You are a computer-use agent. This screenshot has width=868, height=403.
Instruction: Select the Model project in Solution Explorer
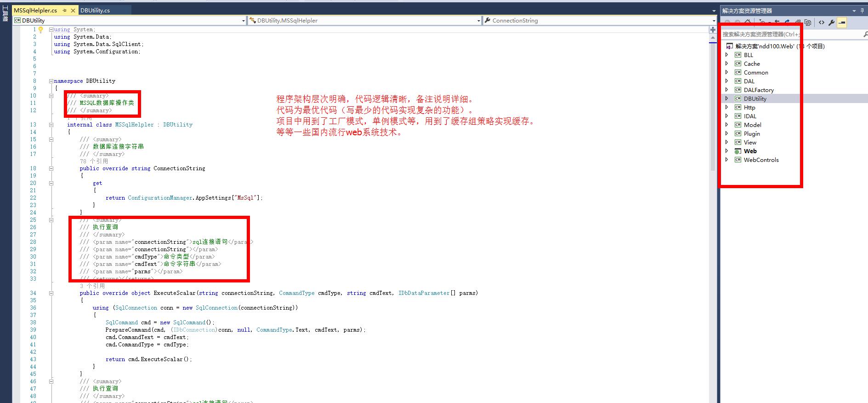tap(753, 125)
